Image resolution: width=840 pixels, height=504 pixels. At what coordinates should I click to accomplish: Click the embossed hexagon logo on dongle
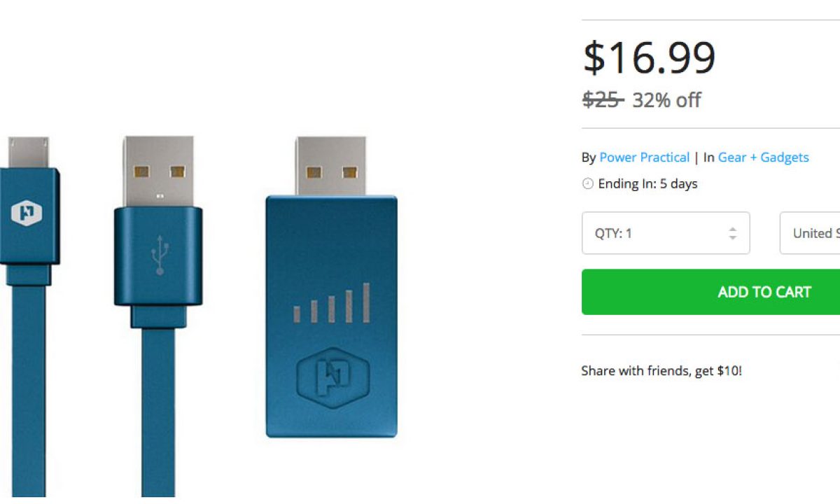(x=332, y=377)
